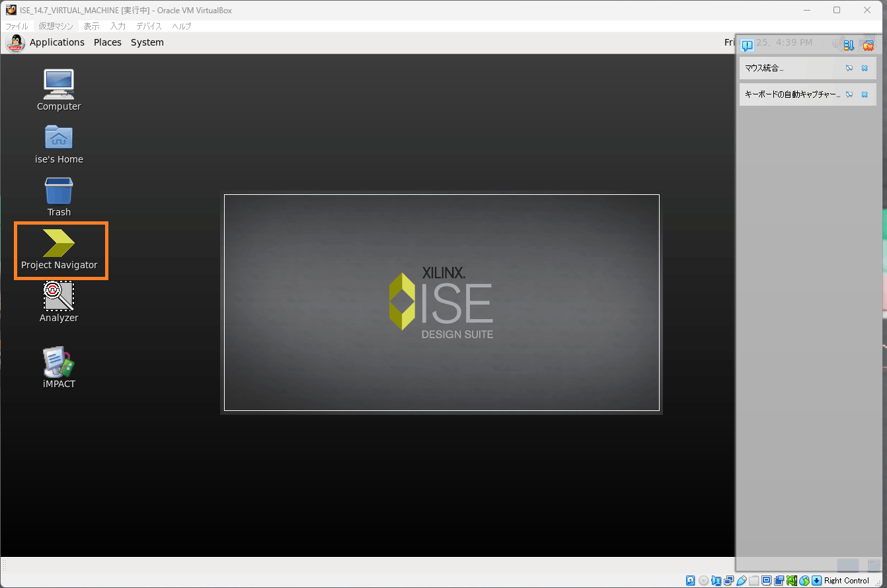Click the hard disk activity status icon

690,581
